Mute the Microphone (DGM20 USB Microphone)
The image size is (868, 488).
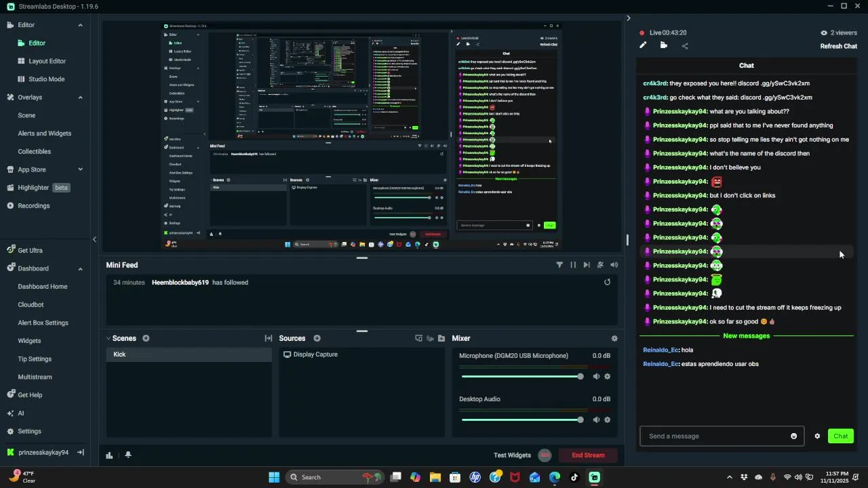tap(596, 376)
